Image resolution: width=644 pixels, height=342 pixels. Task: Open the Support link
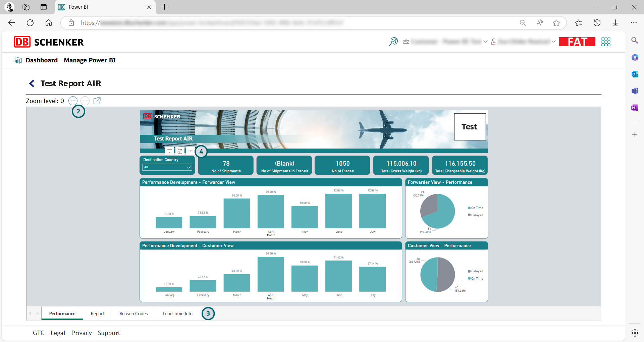click(x=109, y=333)
